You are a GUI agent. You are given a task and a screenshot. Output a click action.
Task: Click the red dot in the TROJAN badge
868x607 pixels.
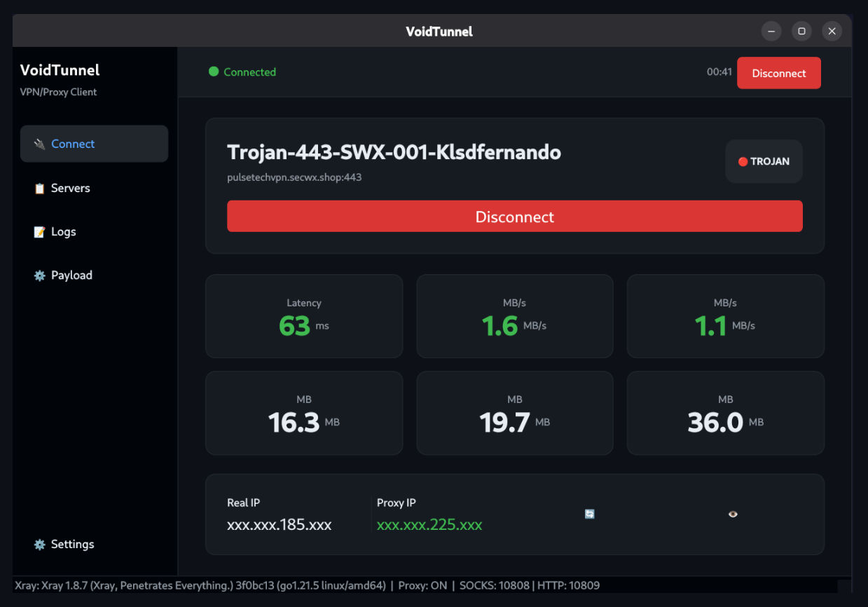(x=743, y=162)
